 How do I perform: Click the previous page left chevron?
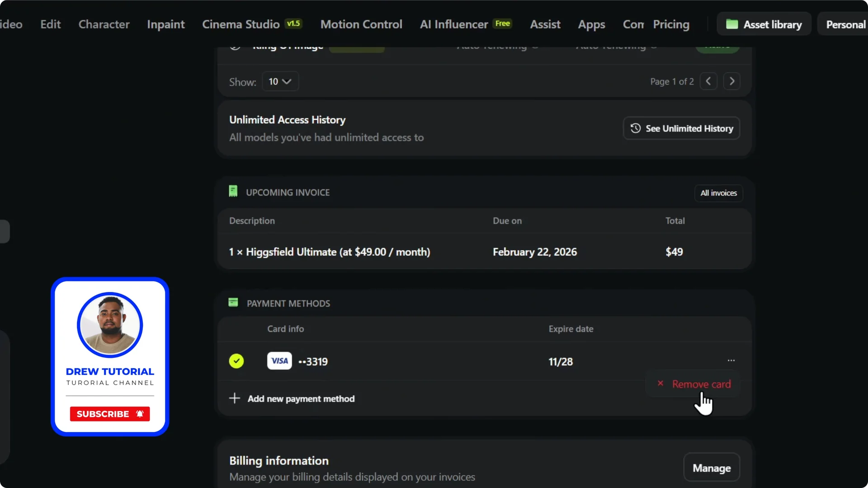tap(708, 81)
